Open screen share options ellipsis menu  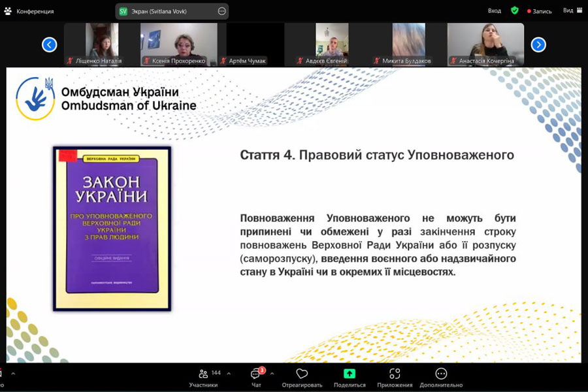[x=221, y=11]
